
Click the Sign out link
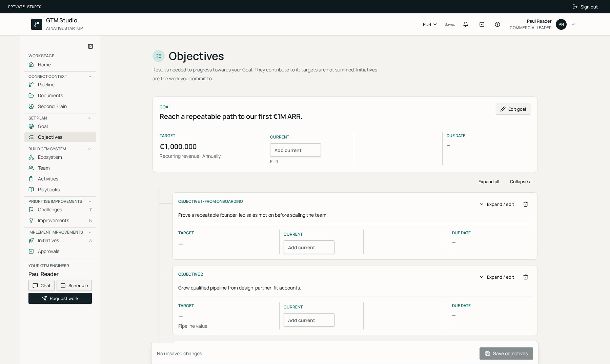(585, 7)
